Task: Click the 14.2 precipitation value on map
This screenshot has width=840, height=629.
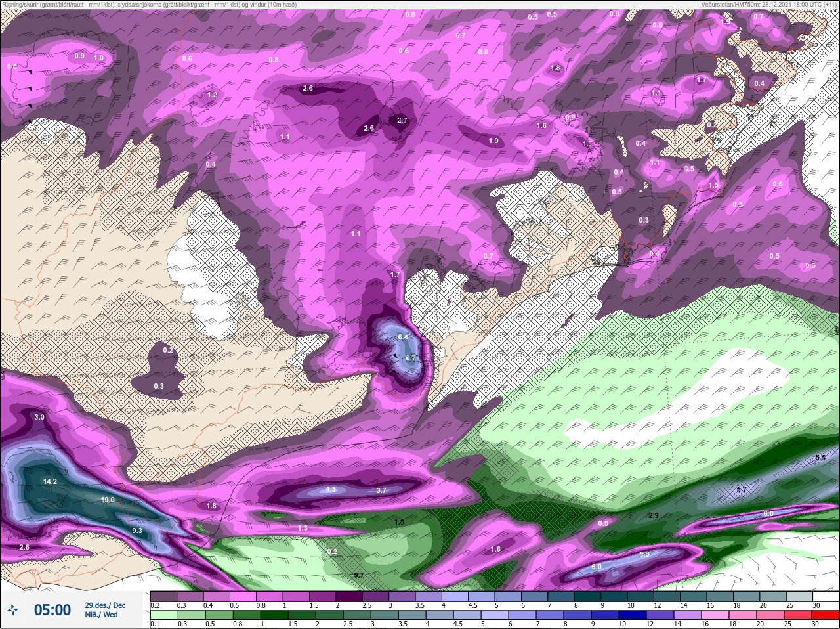Action: 50,481
